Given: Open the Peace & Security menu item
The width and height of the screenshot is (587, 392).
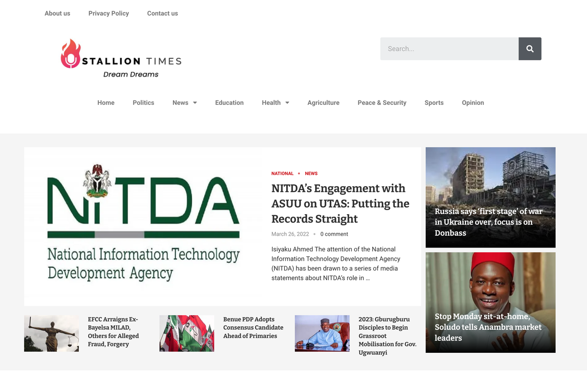Looking at the screenshot, I should point(382,102).
